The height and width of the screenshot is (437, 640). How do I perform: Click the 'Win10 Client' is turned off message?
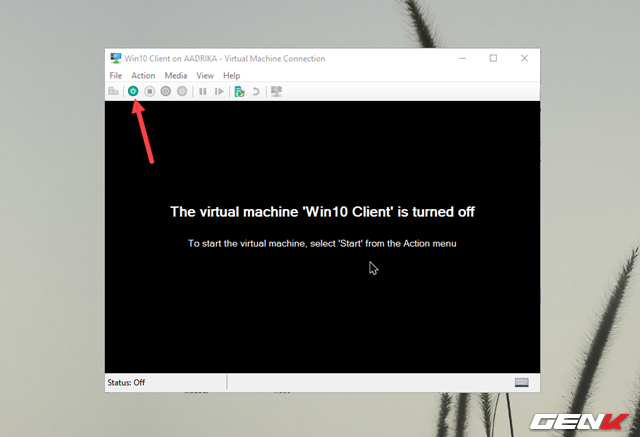click(x=322, y=212)
